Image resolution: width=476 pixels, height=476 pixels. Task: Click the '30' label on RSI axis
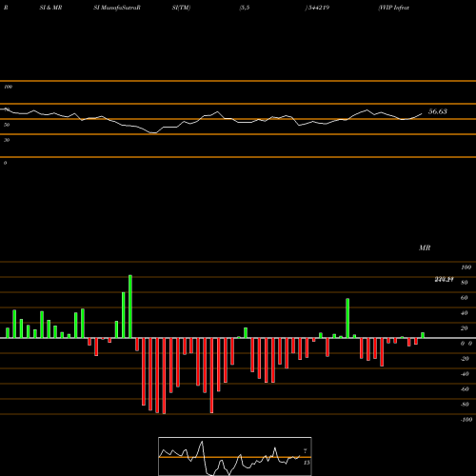tap(7, 140)
